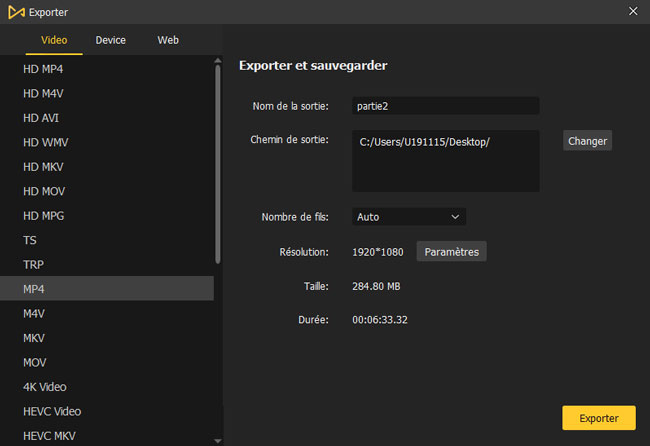
Task: Switch to the Device tab
Action: [110, 40]
